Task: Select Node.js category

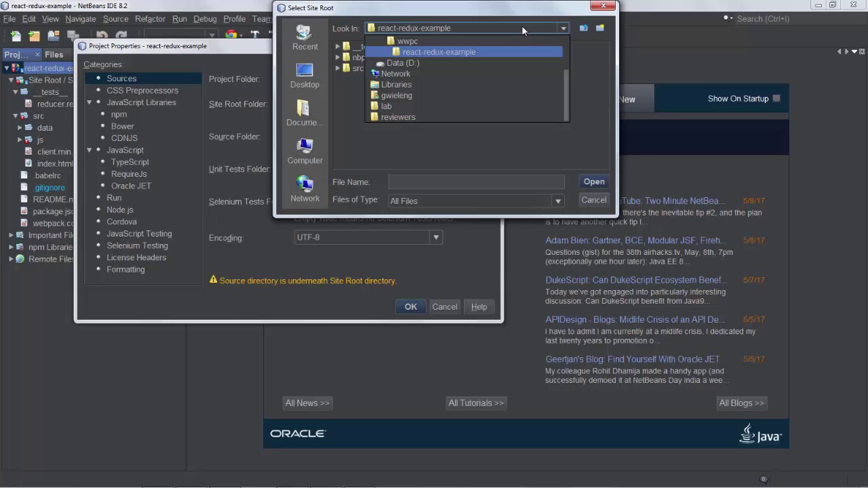Action: (120, 210)
